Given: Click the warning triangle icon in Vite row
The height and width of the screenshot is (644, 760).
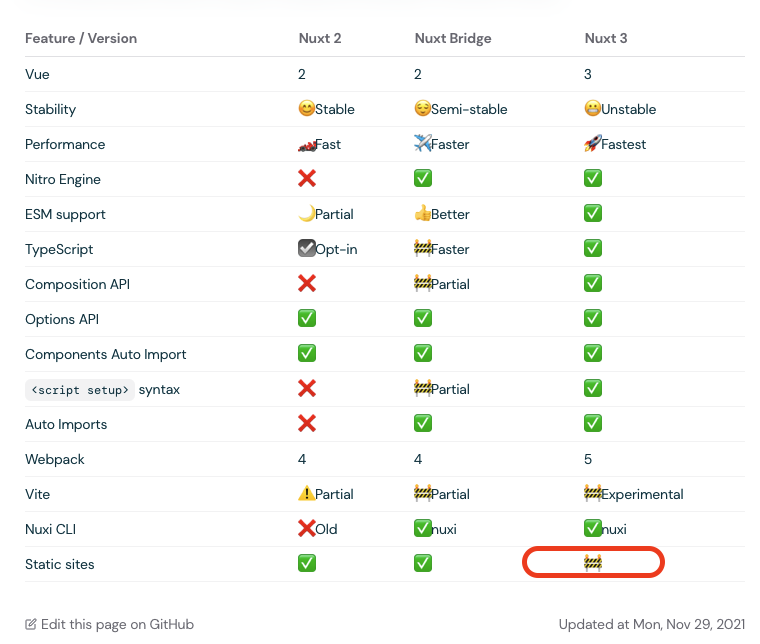Looking at the screenshot, I should [x=307, y=494].
